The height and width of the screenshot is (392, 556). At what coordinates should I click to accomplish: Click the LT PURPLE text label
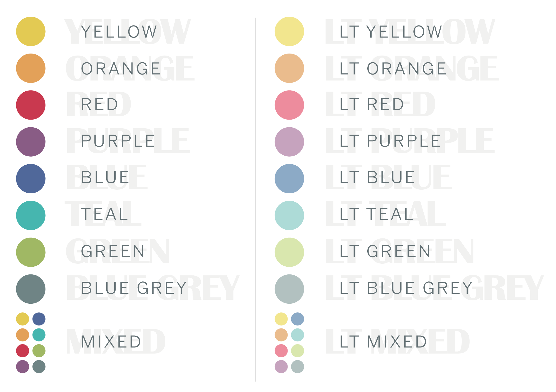[x=390, y=141]
